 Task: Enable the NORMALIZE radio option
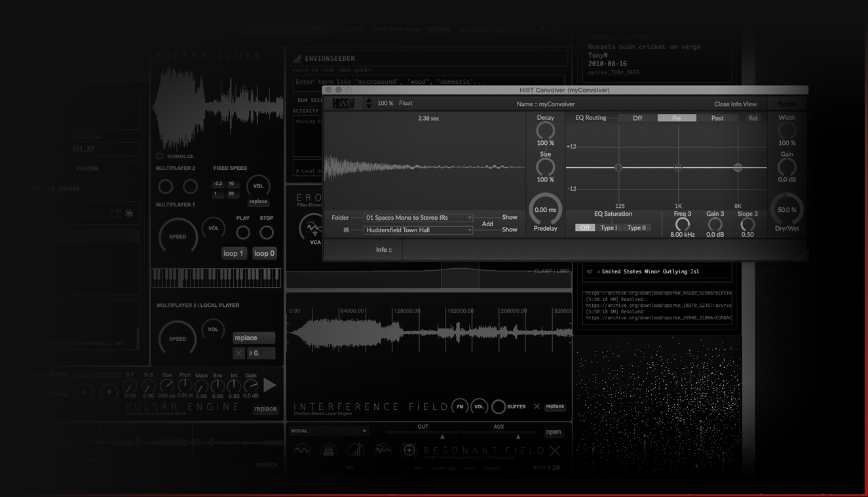tap(159, 156)
